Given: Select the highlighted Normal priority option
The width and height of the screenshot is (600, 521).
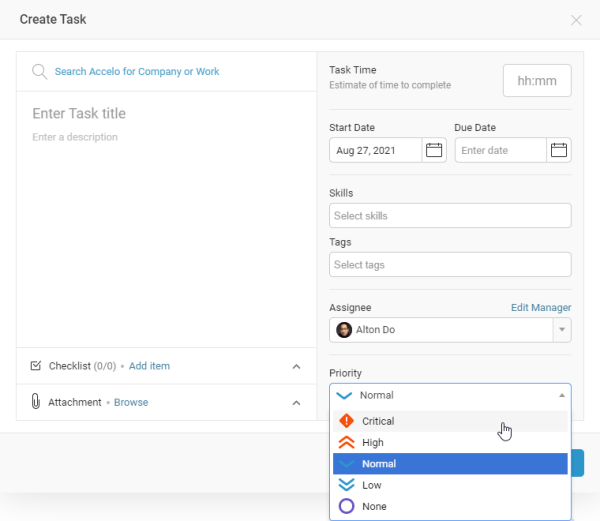Looking at the screenshot, I should tap(378, 464).
